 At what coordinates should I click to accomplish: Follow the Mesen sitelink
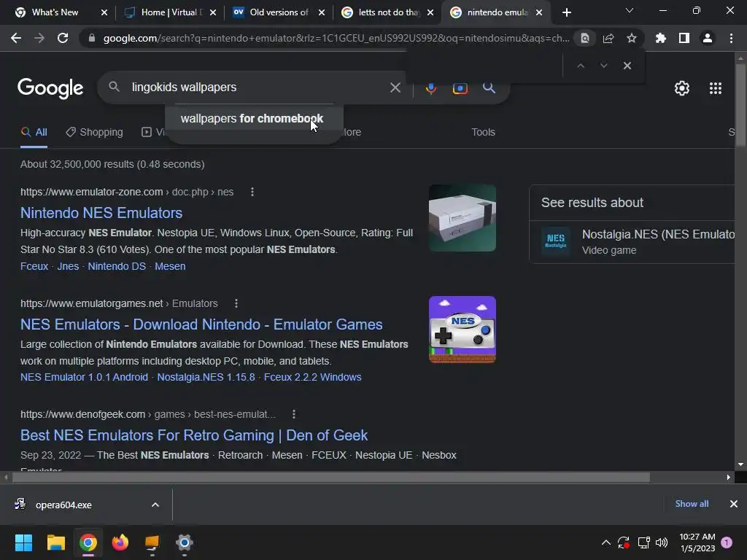170,266
